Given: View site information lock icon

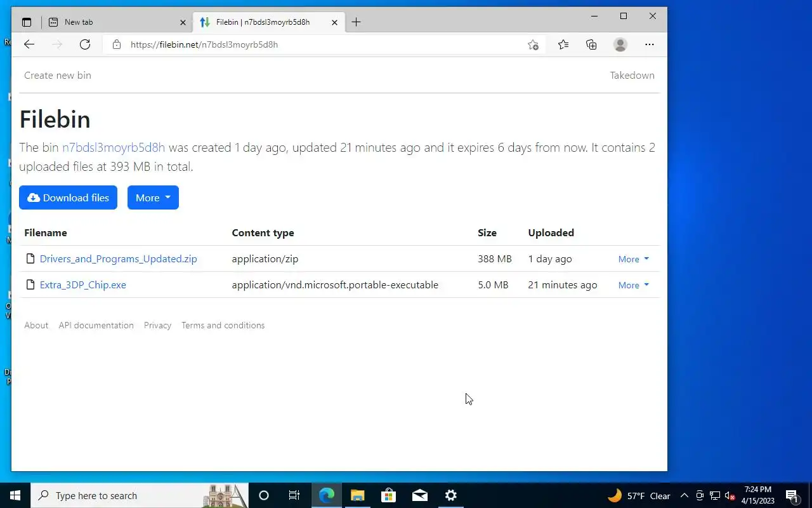Looking at the screenshot, I should pos(116,44).
